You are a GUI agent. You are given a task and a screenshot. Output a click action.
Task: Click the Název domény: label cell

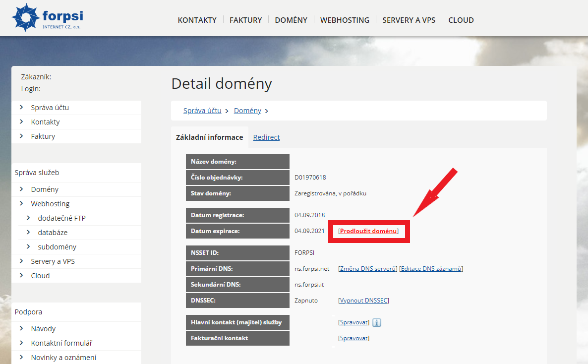pos(238,162)
